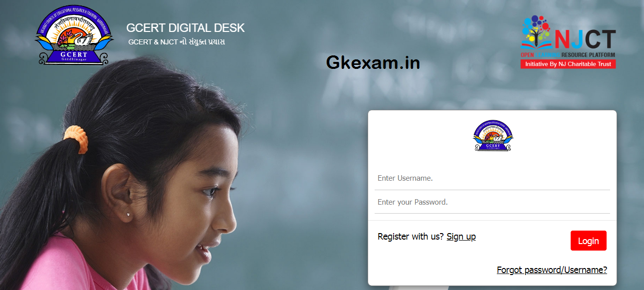Screen dimensions: 644x290
Task: Open the Forgot password/Username? link
Action: (552, 270)
